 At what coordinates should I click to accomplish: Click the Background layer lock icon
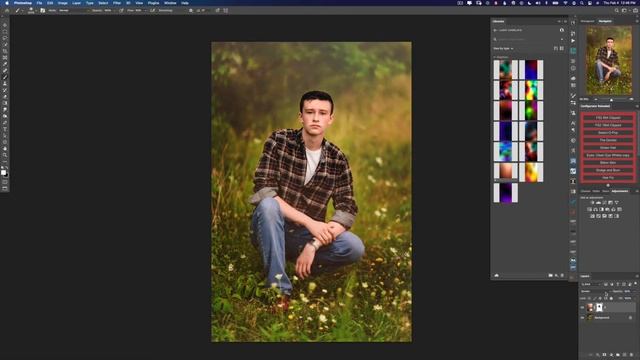631,318
